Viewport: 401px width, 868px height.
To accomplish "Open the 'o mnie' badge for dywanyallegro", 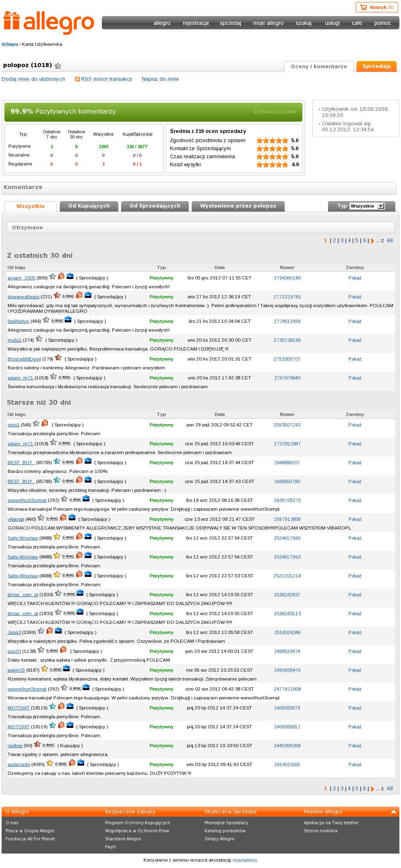I will [68, 296].
